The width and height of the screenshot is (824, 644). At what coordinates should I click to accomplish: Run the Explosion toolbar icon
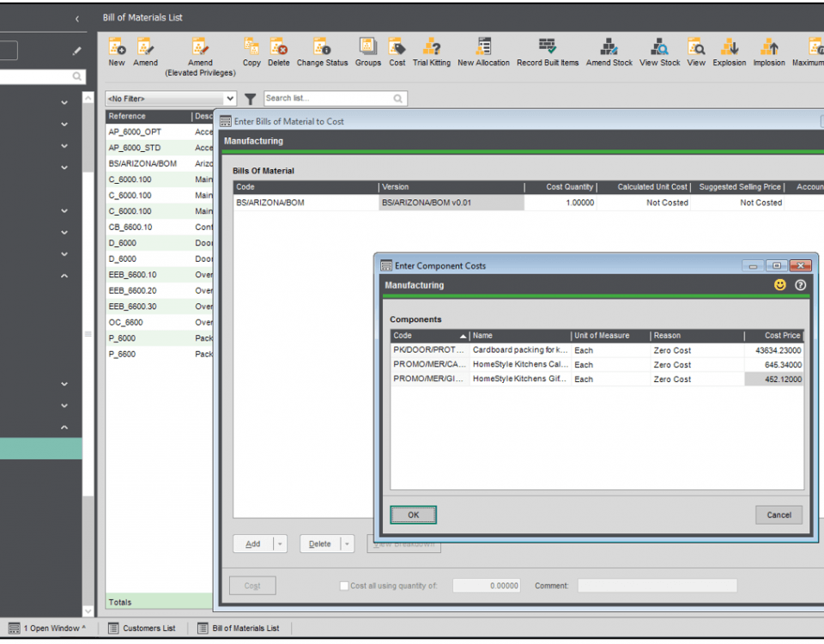(730, 52)
